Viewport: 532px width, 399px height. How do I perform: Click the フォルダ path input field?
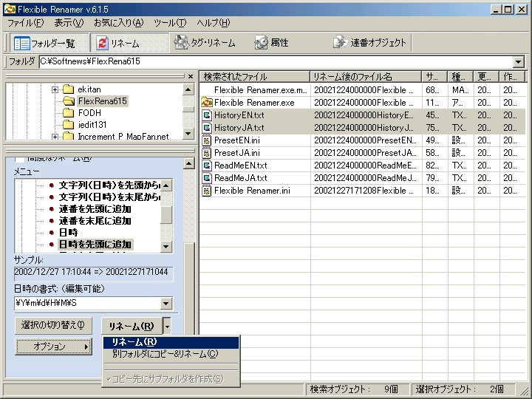[x=276, y=62]
